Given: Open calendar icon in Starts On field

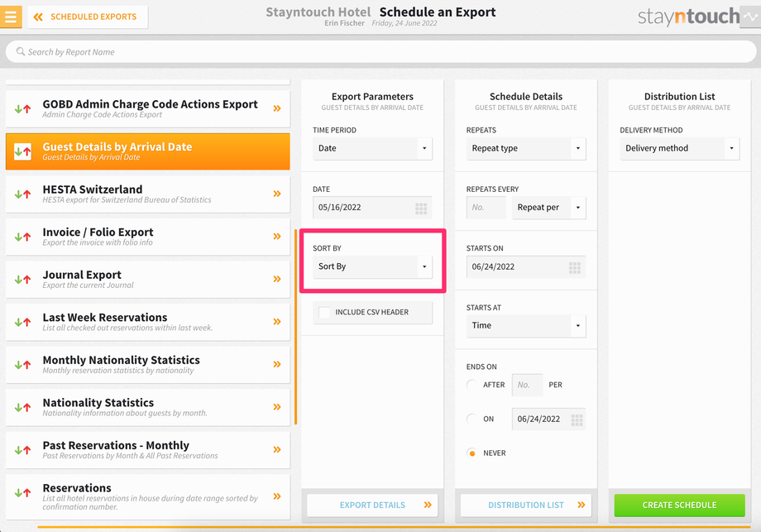Looking at the screenshot, I should tap(575, 268).
